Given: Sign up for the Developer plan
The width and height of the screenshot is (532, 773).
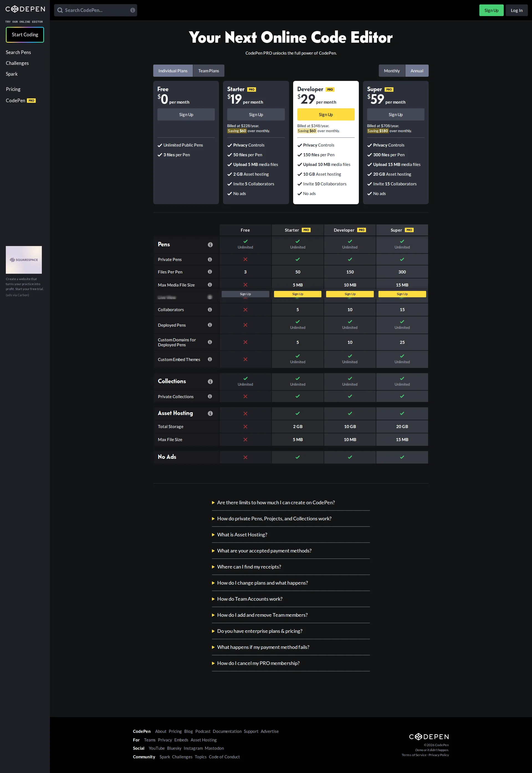Looking at the screenshot, I should pos(326,114).
